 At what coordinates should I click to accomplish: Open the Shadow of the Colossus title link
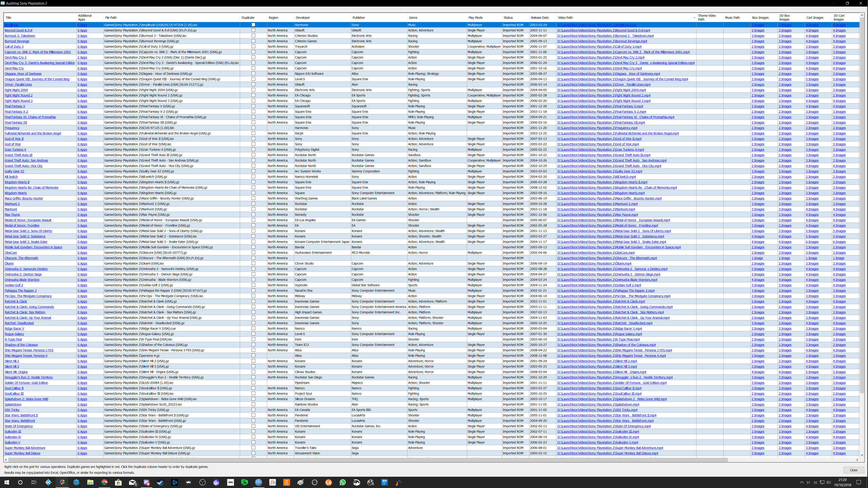point(21,345)
